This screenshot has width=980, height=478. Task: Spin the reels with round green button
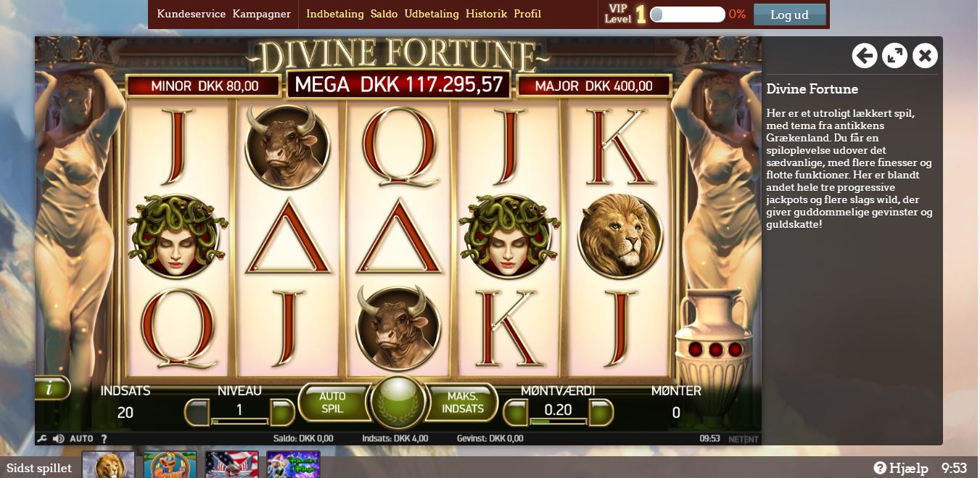pos(397,402)
